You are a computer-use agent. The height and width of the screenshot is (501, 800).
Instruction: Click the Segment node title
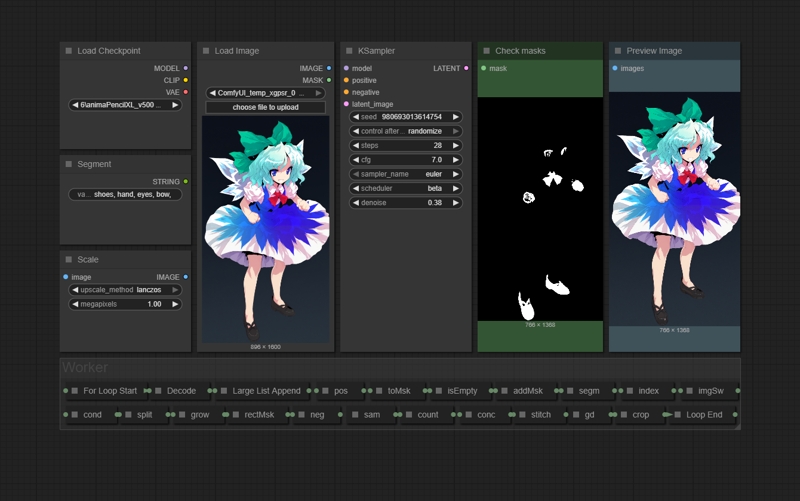[94, 164]
